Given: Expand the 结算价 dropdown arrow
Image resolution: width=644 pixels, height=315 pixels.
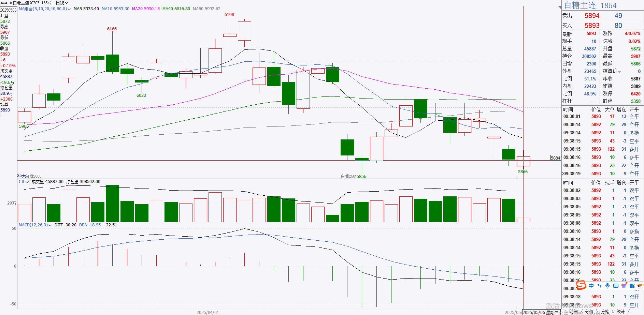Looking at the screenshot, I should coord(619,72).
